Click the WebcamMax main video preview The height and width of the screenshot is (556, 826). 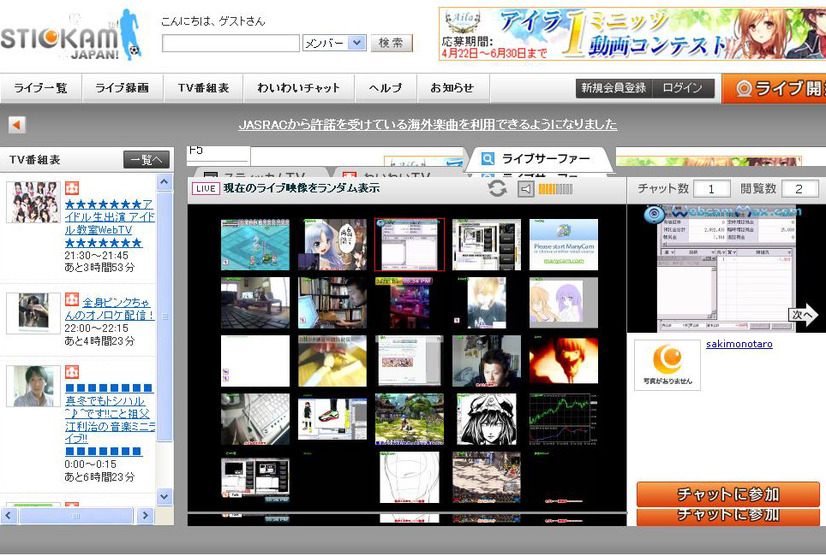726,268
